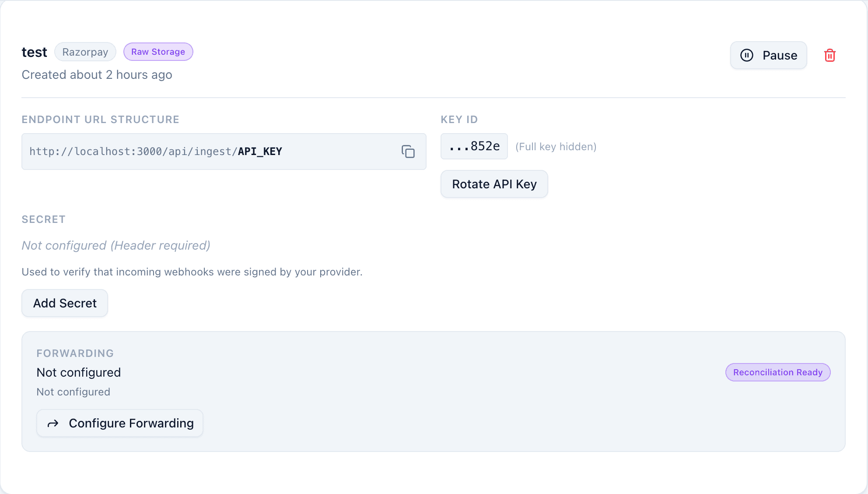
Task: Copy the endpoint URL to clipboard
Action: coord(408,152)
